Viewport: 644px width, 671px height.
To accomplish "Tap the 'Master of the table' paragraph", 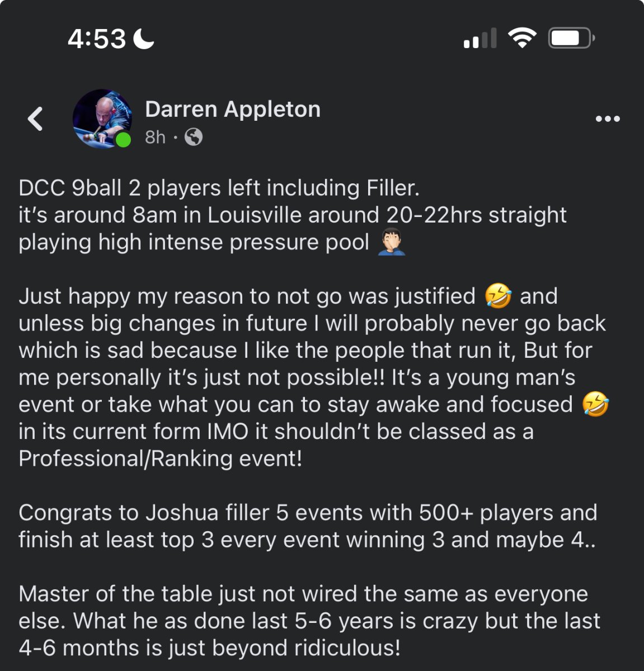I will [309, 621].
